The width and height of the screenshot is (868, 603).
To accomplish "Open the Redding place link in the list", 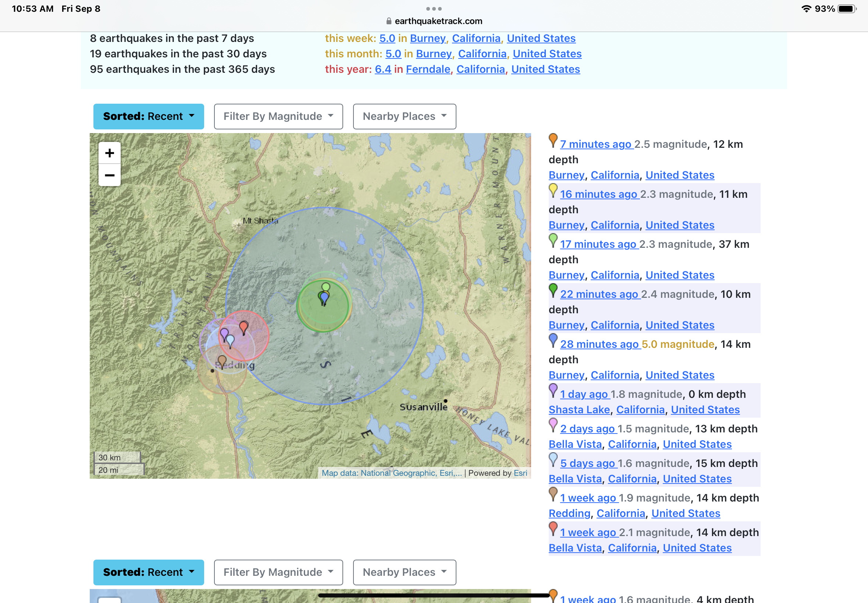I will point(569,513).
